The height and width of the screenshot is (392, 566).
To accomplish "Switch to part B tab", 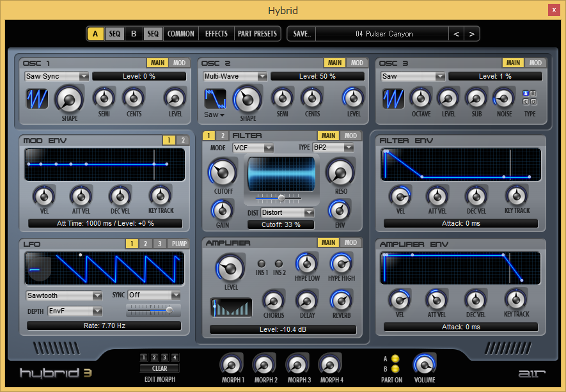I will (134, 33).
